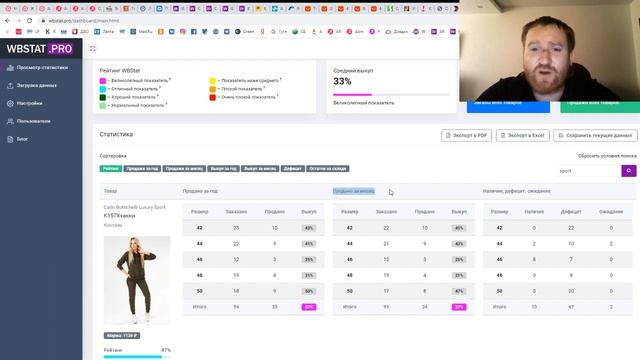Click the Средний выкуп 33% progress bar
The width and height of the screenshot is (640, 360).
point(391,95)
